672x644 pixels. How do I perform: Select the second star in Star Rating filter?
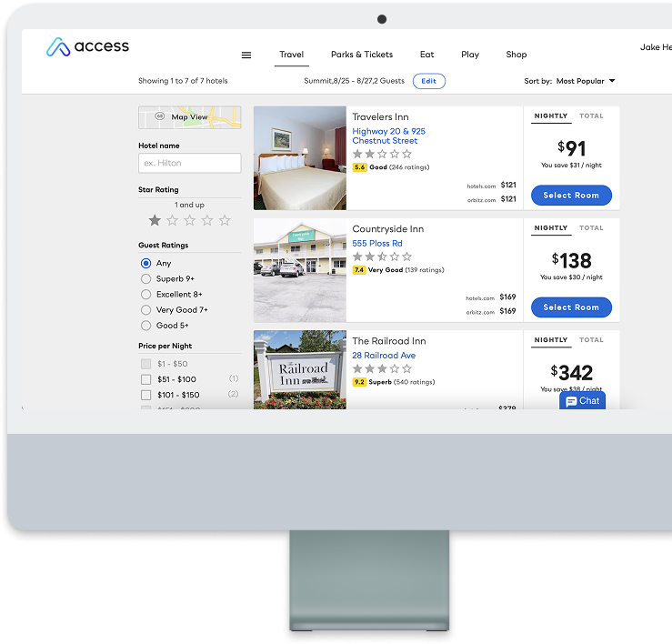(x=172, y=220)
